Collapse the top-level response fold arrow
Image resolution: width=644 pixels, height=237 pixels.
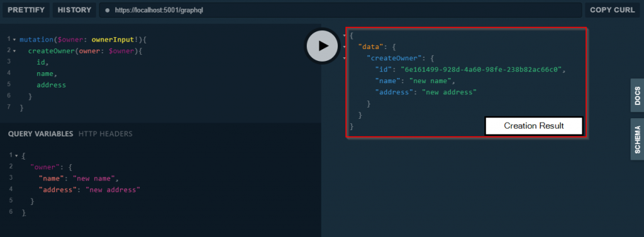(x=344, y=36)
